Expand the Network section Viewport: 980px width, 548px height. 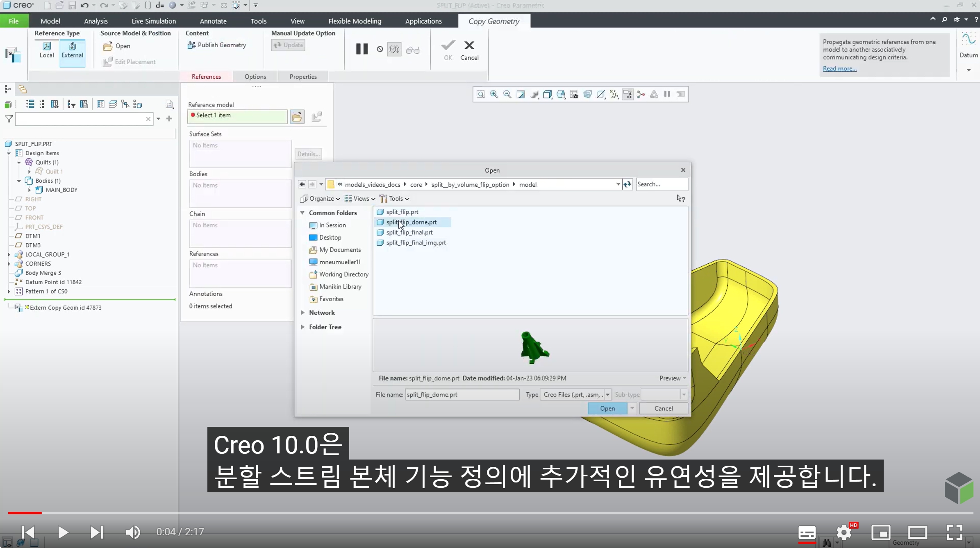(x=302, y=312)
